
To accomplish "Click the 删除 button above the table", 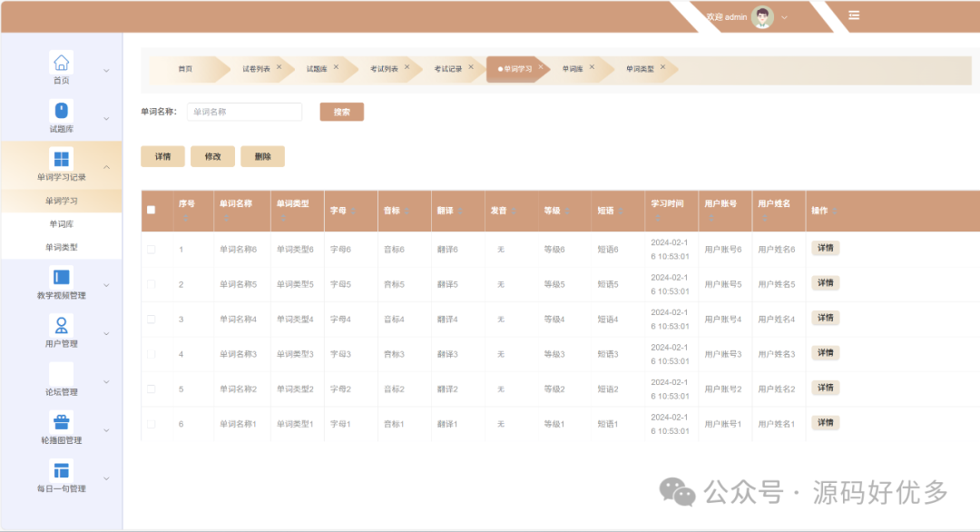I will [262, 156].
